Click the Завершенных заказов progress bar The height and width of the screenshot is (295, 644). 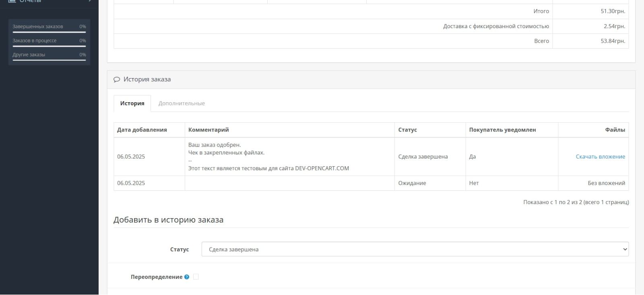[49, 32]
